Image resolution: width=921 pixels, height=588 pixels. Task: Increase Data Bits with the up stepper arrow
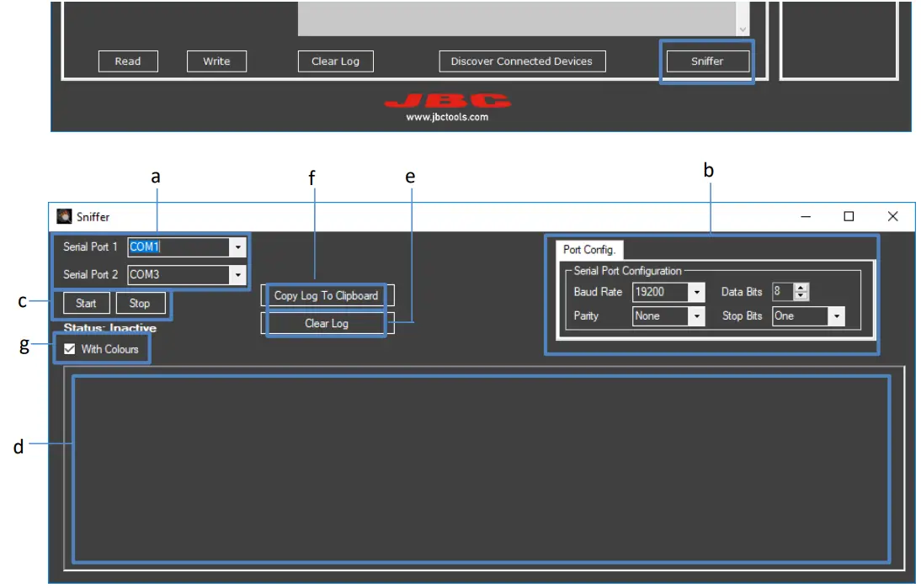[800, 288]
